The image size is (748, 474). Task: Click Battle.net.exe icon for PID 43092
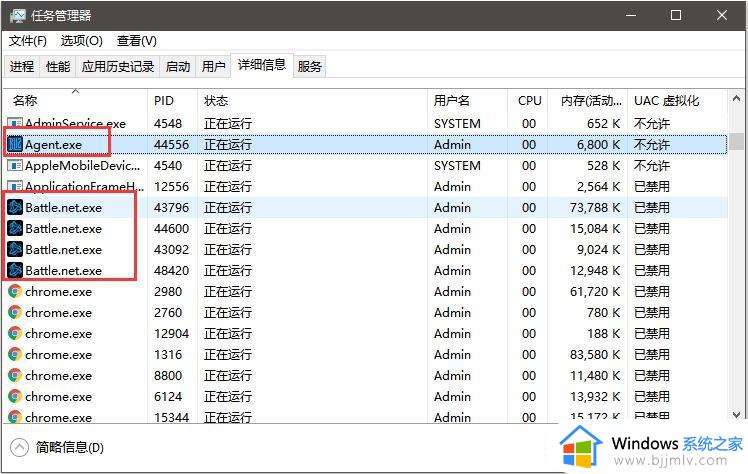tap(15, 249)
